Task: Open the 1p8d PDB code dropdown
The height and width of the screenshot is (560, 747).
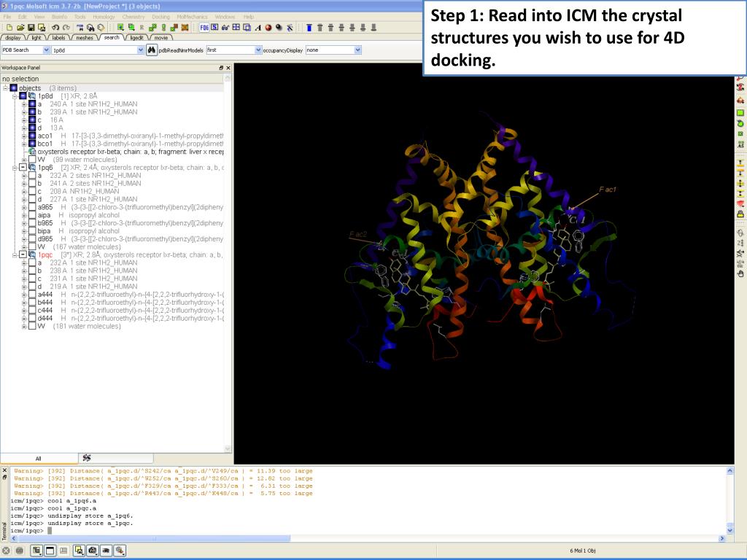Action: (141, 50)
